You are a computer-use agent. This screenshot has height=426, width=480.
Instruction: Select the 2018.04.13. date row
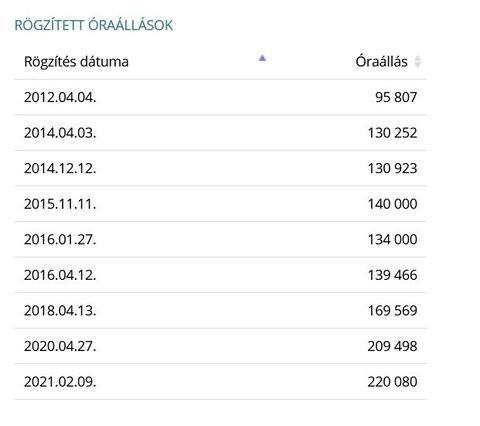[220, 311]
